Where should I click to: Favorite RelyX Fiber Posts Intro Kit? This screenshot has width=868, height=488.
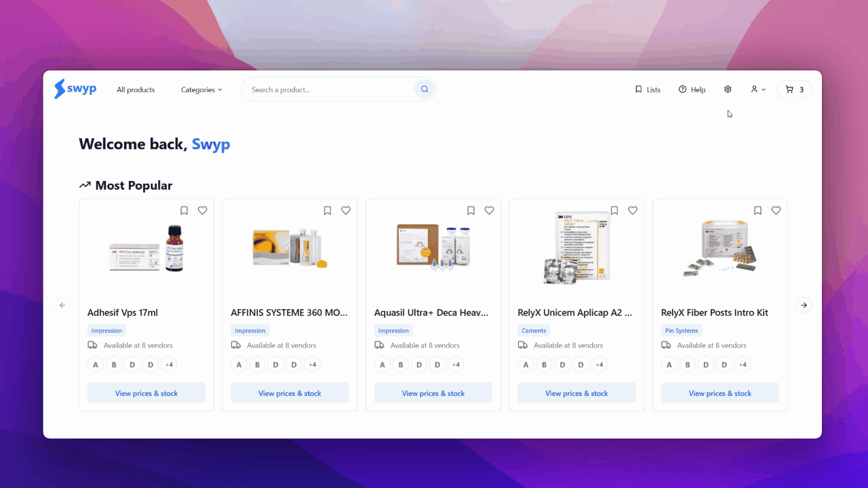click(x=776, y=211)
